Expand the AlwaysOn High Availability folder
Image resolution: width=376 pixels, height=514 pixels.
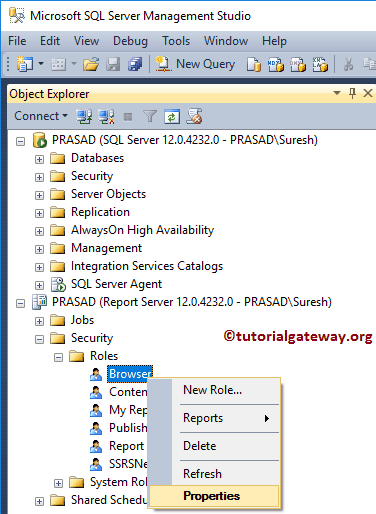(39, 231)
